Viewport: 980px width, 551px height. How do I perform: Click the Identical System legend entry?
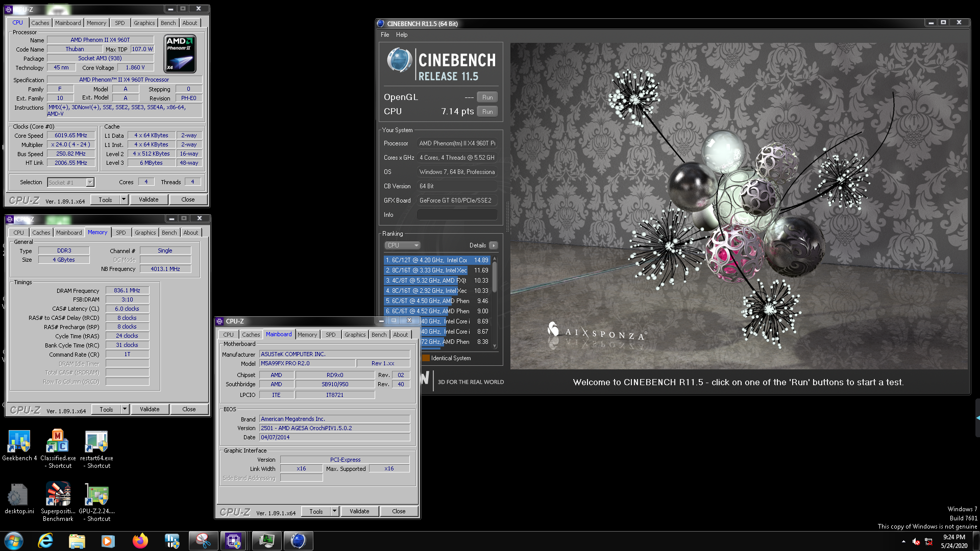click(x=447, y=358)
